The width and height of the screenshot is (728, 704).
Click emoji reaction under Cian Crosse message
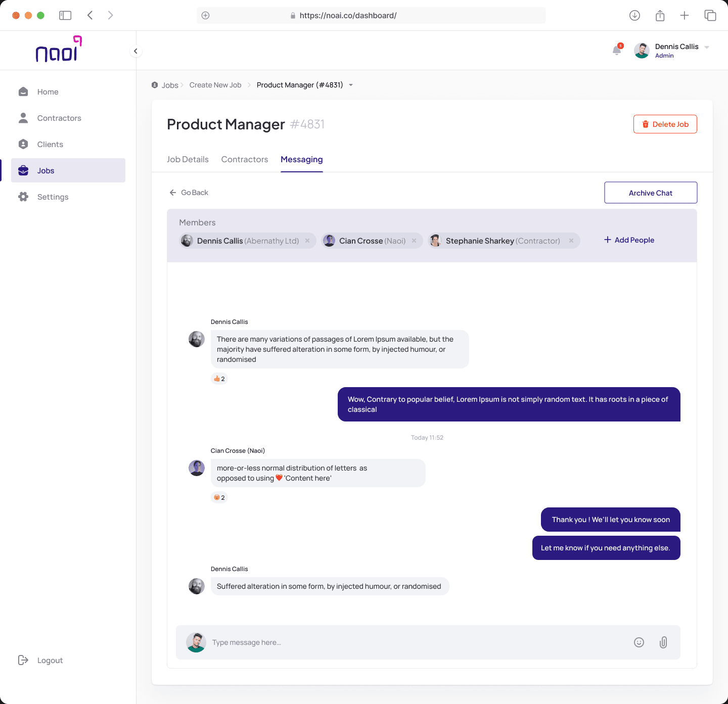[x=219, y=497]
